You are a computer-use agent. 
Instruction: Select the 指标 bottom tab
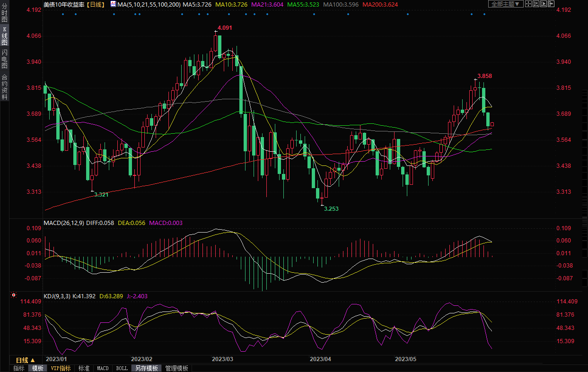[19, 368]
